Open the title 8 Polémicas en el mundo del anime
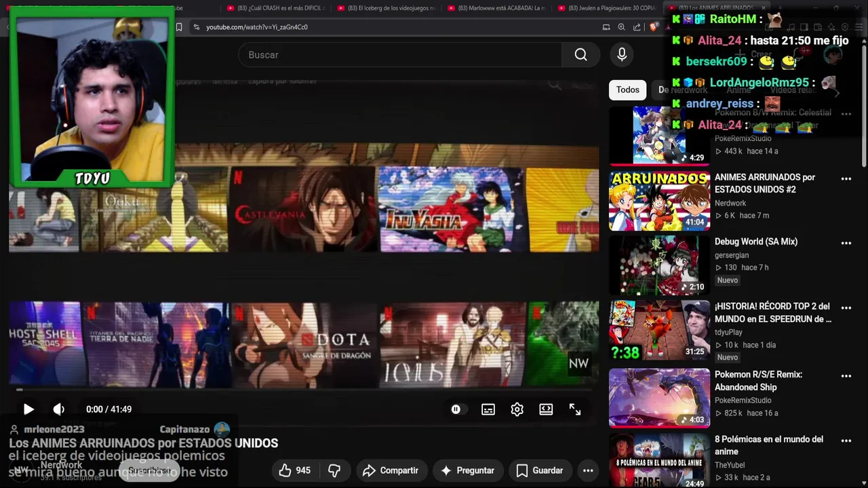Viewport: 868px width, 488px height. pyautogui.click(x=769, y=445)
